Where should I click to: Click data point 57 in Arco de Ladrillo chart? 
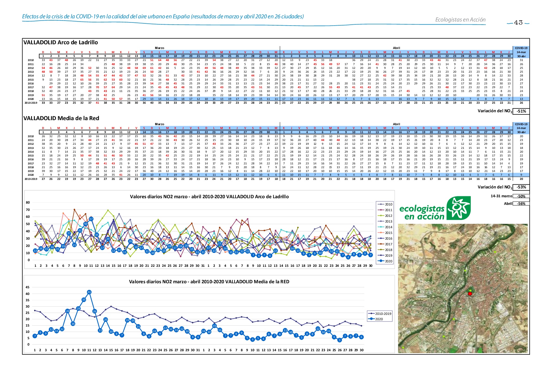coord(91,219)
